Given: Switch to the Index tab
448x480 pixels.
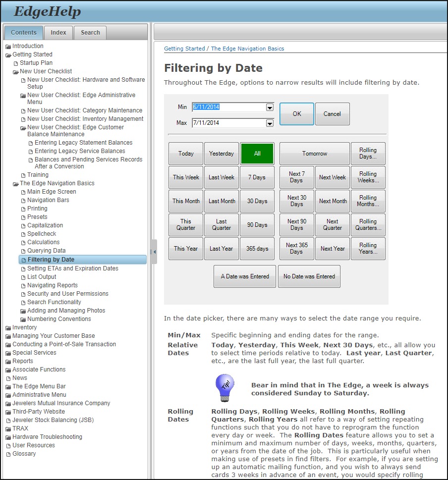Looking at the screenshot, I should [x=58, y=33].
